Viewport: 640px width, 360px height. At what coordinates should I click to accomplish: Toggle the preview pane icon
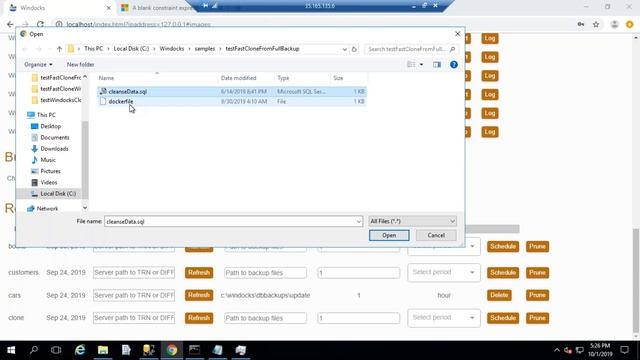(437, 64)
